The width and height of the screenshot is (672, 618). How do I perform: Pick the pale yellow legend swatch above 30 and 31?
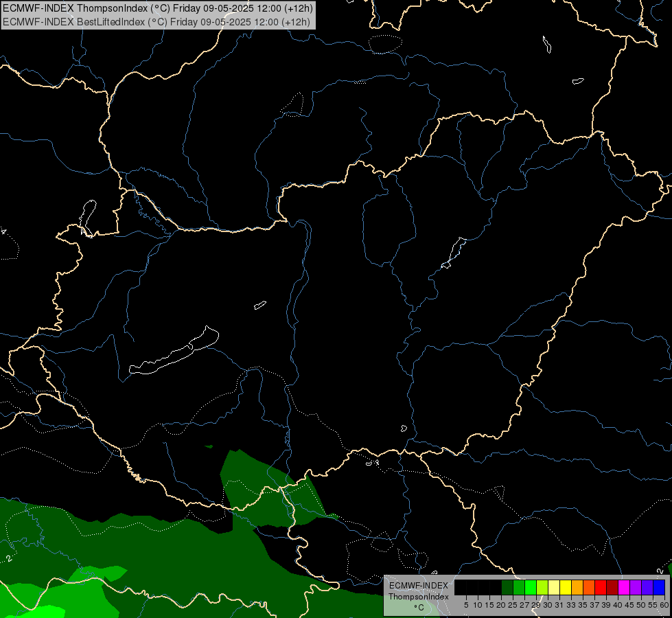(x=554, y=588)
